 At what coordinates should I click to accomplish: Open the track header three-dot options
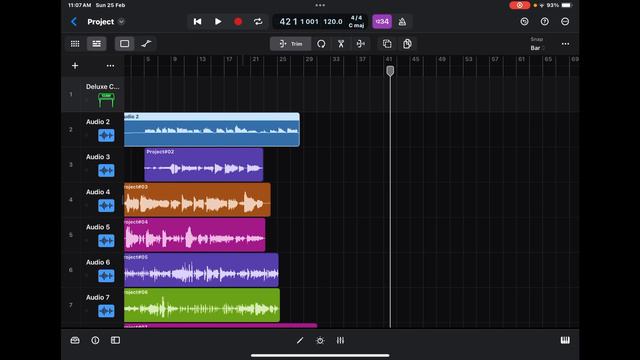(110, 66)
